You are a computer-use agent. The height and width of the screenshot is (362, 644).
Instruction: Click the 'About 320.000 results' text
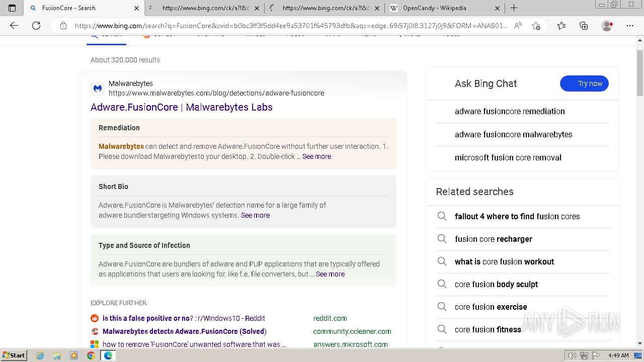coord(125,60)
